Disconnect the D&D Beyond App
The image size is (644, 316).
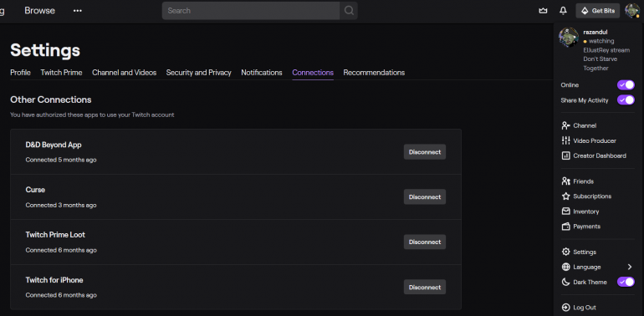(x=425, y=152)
